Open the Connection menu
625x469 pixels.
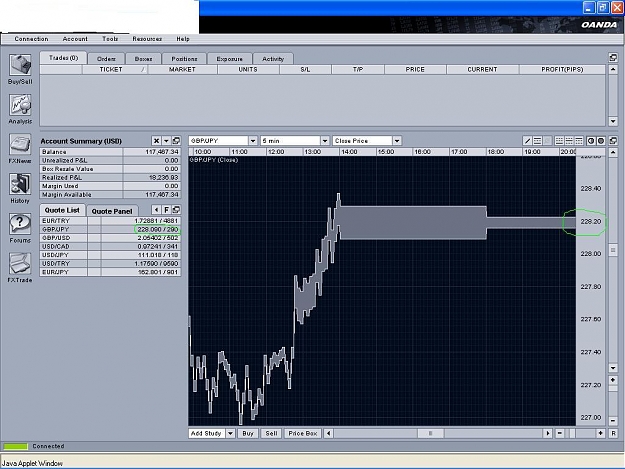pyautogui.click(x=31, y=39)
